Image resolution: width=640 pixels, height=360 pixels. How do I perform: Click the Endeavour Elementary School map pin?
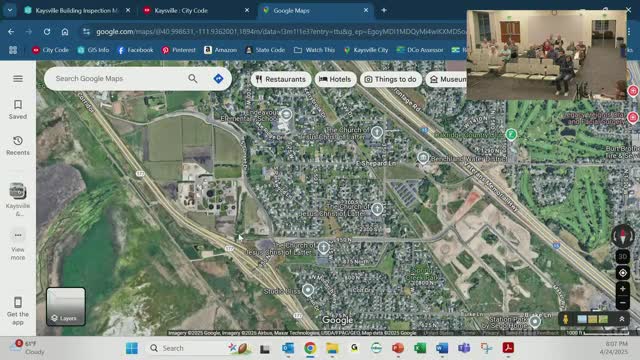287,115
